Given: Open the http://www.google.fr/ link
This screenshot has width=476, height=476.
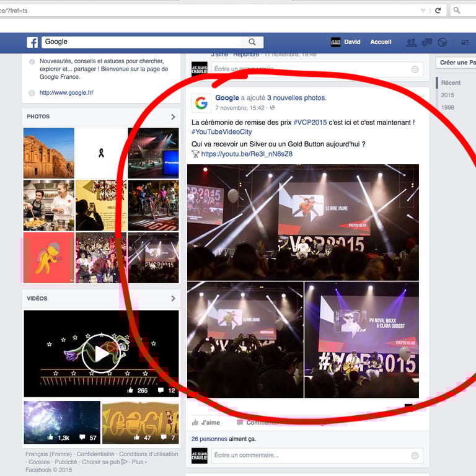Looking at the screenshot, I should (66, 92).
